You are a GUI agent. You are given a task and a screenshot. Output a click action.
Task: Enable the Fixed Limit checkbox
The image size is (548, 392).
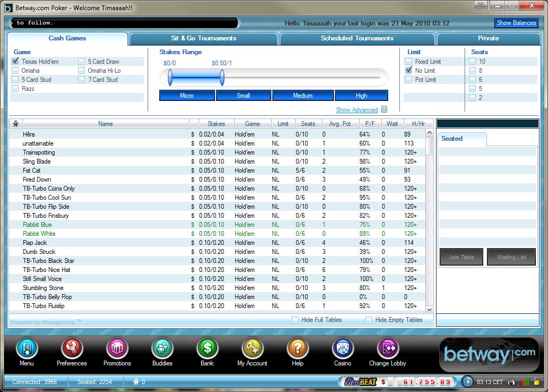click(408, 61)
